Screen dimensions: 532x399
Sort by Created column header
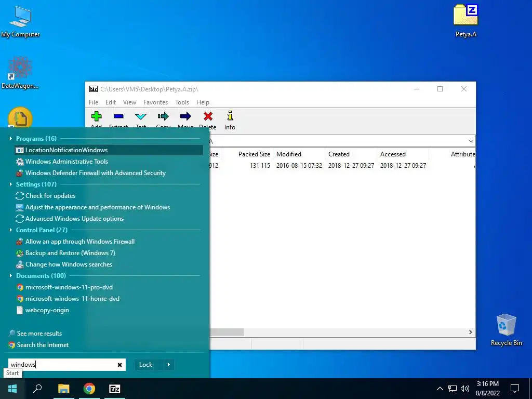pyautogui.click(x=351, y=154)
